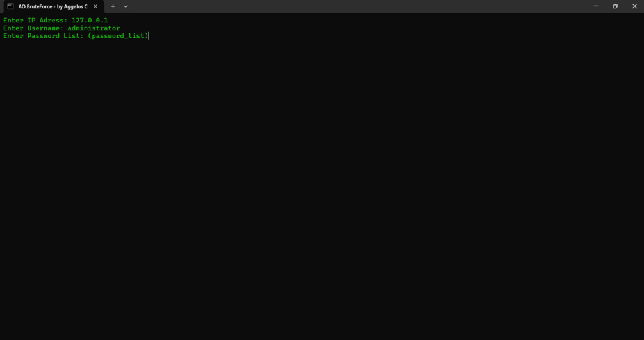Click the empty title bar area beside the tabs

point(358,6)
